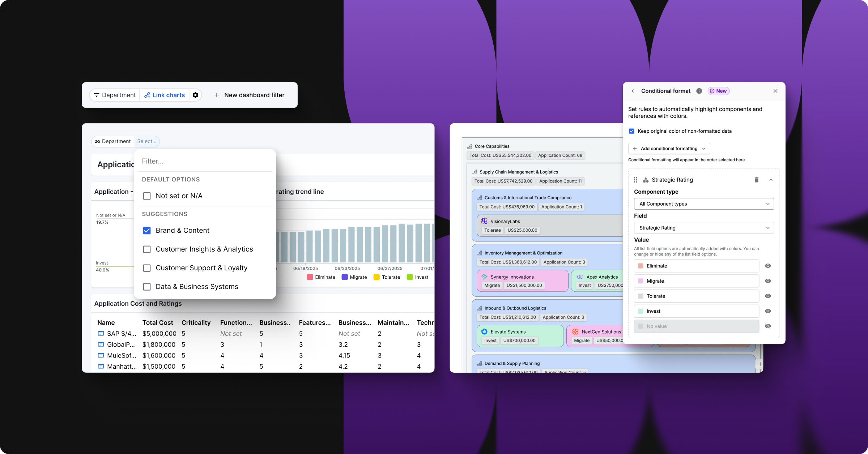
Task: Open the Strategic Rating field dropdown
Action: [704, 228]
